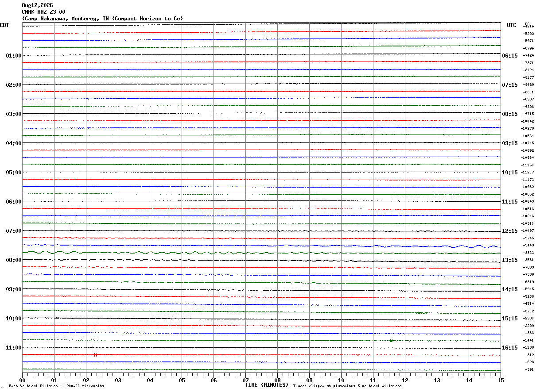Viewport: 536px width, 392px height.
Task: Click minute 08 on the time axis
Action: (x=277, y=380)
